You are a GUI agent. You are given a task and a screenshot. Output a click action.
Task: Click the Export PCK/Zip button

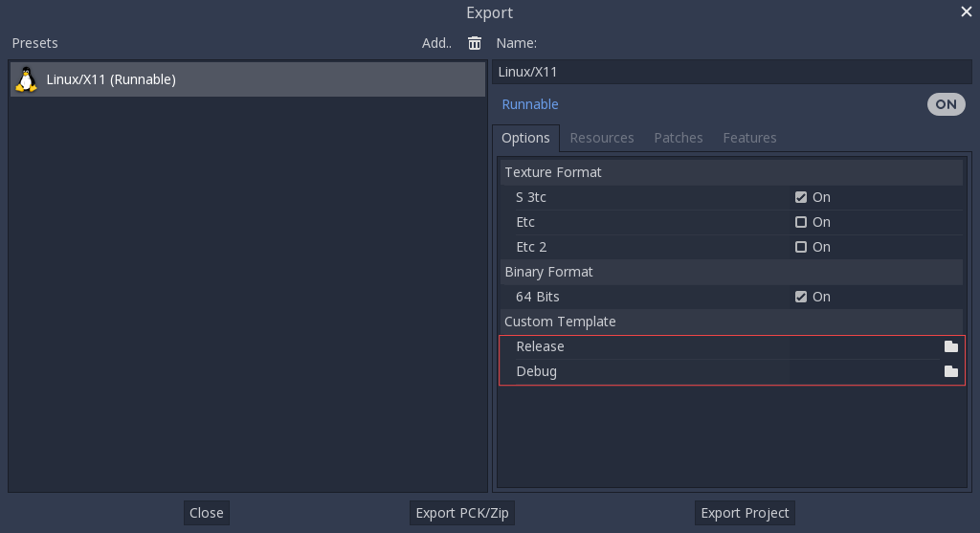tap(462, 513)
